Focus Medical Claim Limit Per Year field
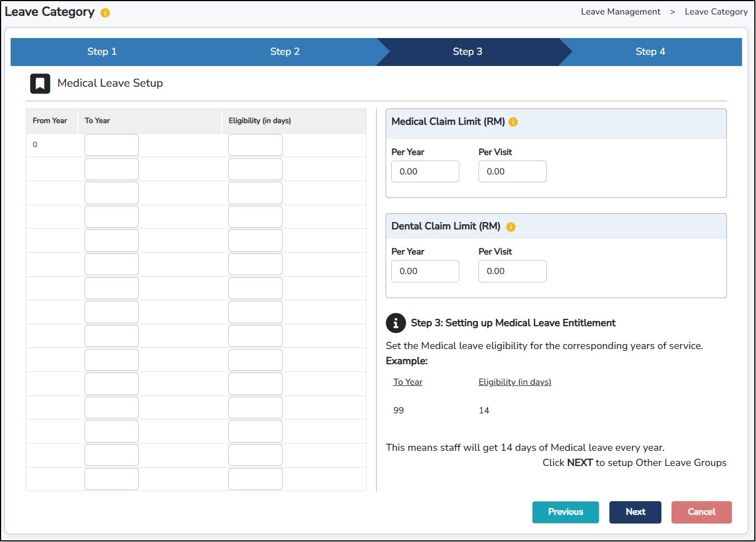 point(425,172)
